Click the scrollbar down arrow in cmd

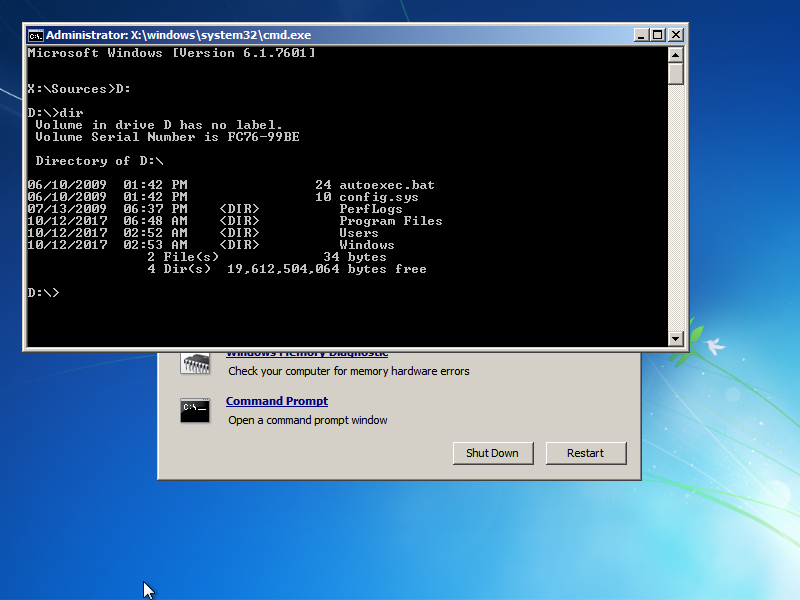tap(676, 338)
